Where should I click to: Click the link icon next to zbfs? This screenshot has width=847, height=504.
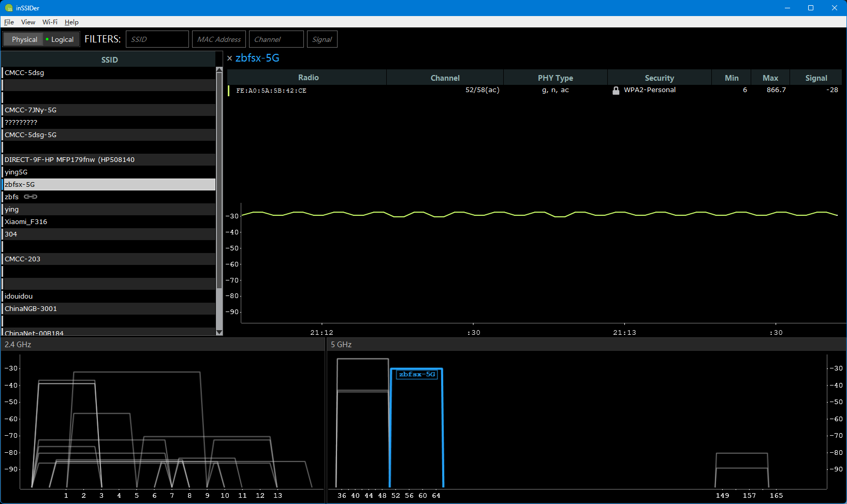(x=31, y=197)
